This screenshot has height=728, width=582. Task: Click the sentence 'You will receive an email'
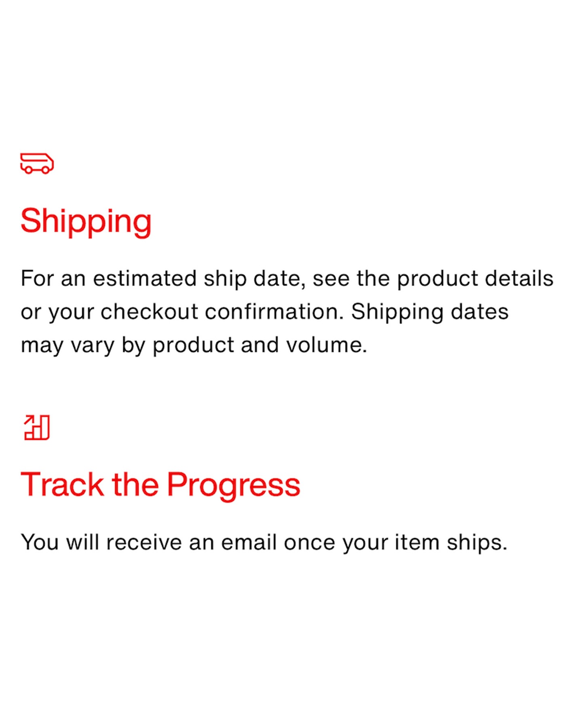[264, 542]
